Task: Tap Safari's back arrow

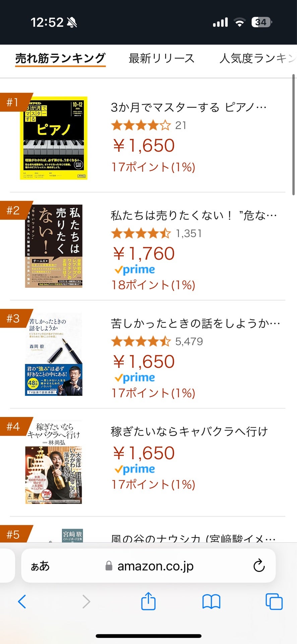Action: [22, 602]
